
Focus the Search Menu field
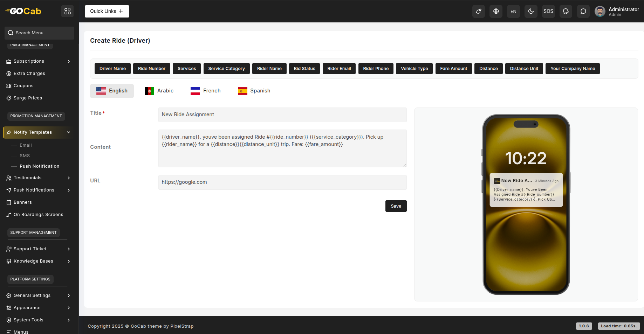[39, 33]
